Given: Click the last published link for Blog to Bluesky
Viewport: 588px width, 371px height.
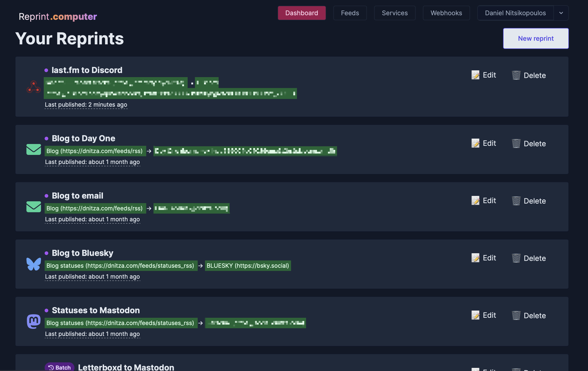Looking at the screenshot, I should pyautogui.click(x=92, y=277).
